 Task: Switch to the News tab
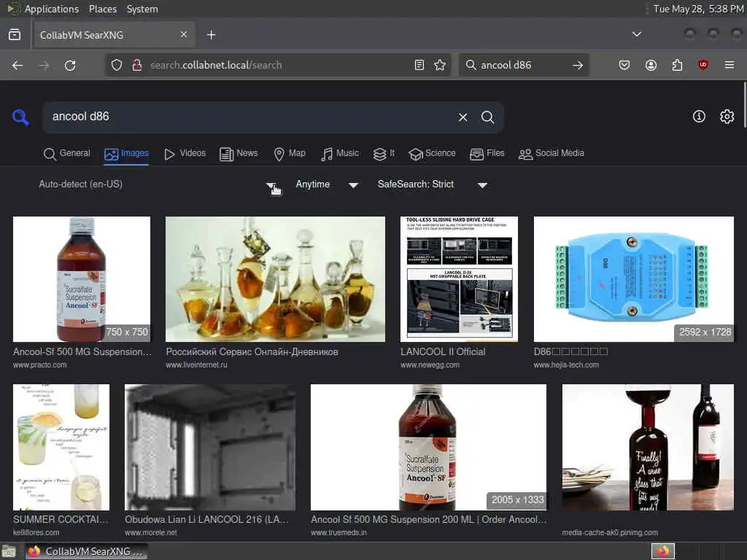point(239,153)
